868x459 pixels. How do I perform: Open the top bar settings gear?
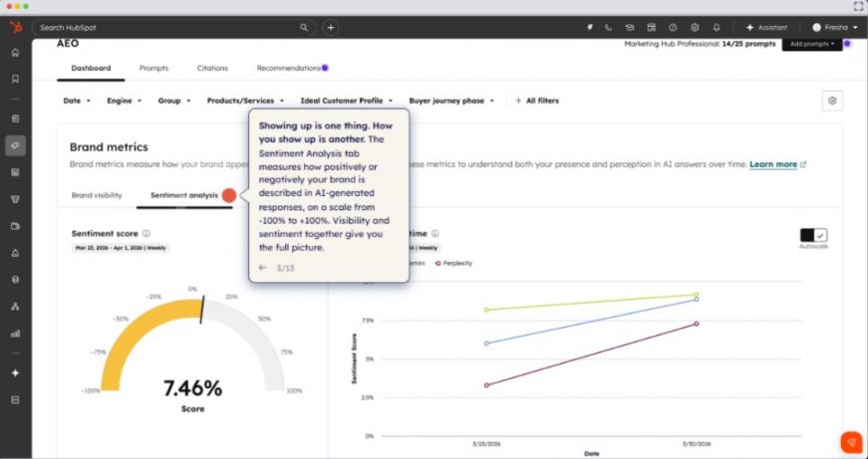695,27
